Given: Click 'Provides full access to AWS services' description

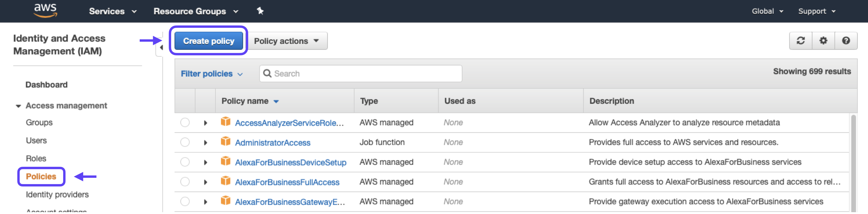Looking at the screenshot, I should (683, 142).
